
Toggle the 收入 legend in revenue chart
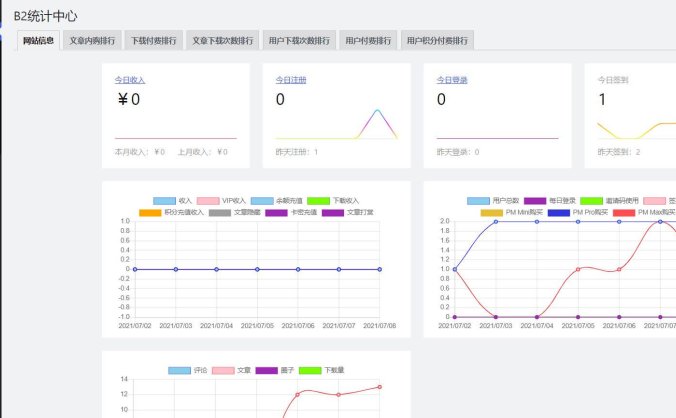(x=171, y=201)
